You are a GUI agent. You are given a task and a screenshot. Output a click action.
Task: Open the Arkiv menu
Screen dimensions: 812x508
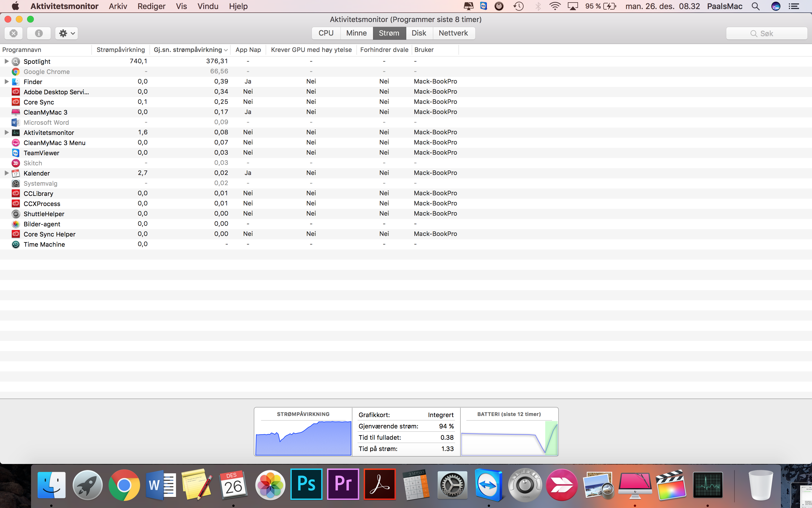(118, 6)
